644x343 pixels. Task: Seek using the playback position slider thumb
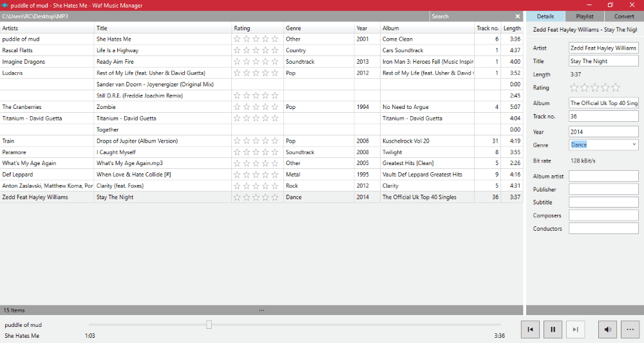pyautogui.click(x=209, y=324)
